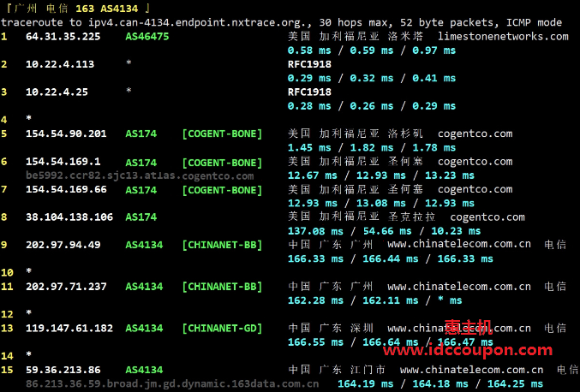Click IP 202.97.94.49 on hop 9
This screenshot has height=392, width=580.
point(63,245)
